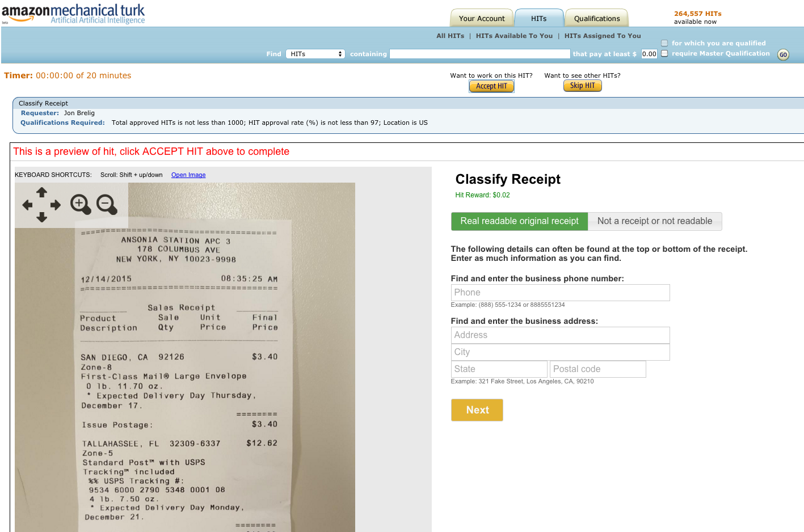This screenshot has height=532, width=804.
Task: Pan receipt image left with the left arrow
Action: tap(27, 205)
